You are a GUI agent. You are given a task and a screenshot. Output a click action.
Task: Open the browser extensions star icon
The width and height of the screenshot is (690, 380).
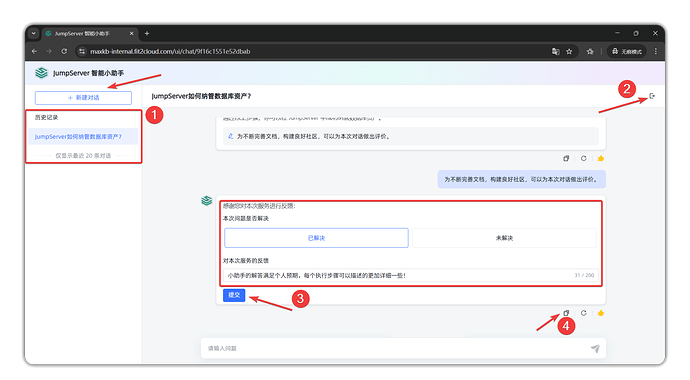pos(590,51)
